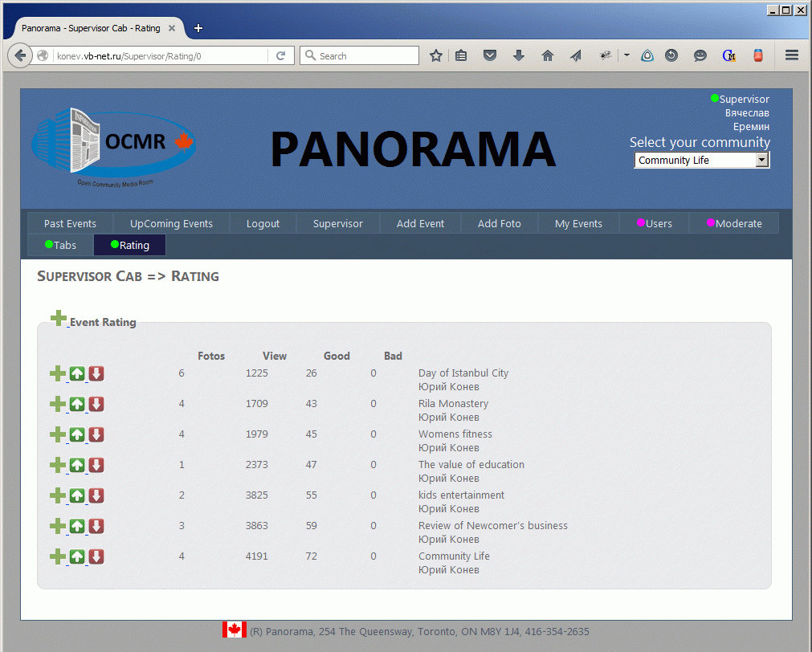The image size is (812, 652).
Task: Expand the Event Rating section plus icon
Action: [x=59, y=318]
